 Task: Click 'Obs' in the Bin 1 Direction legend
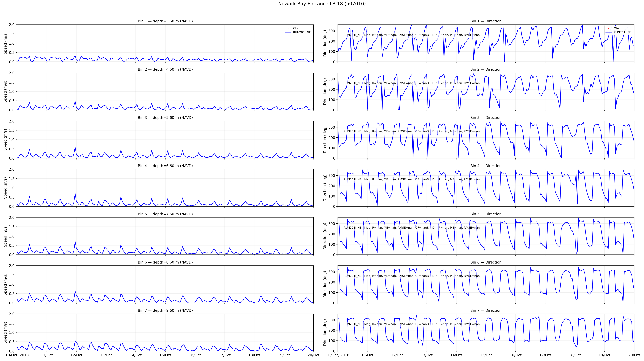pyautogui.click(x=616, y=28)
